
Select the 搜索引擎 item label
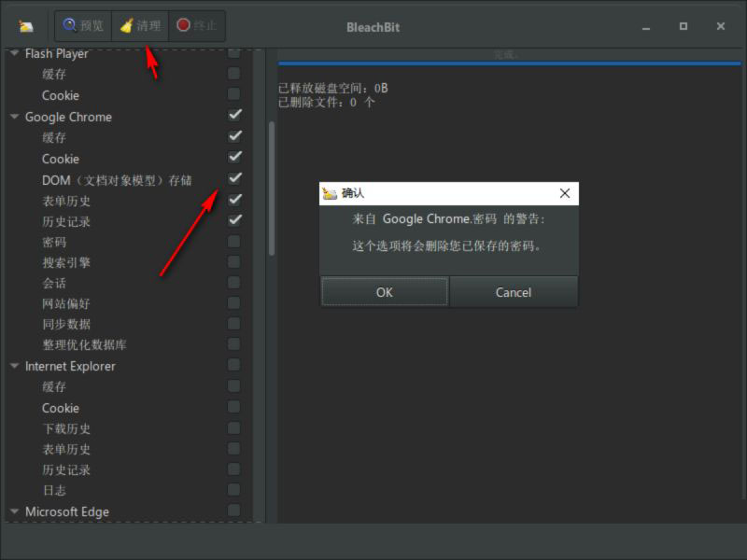click(x=66, y=263)
